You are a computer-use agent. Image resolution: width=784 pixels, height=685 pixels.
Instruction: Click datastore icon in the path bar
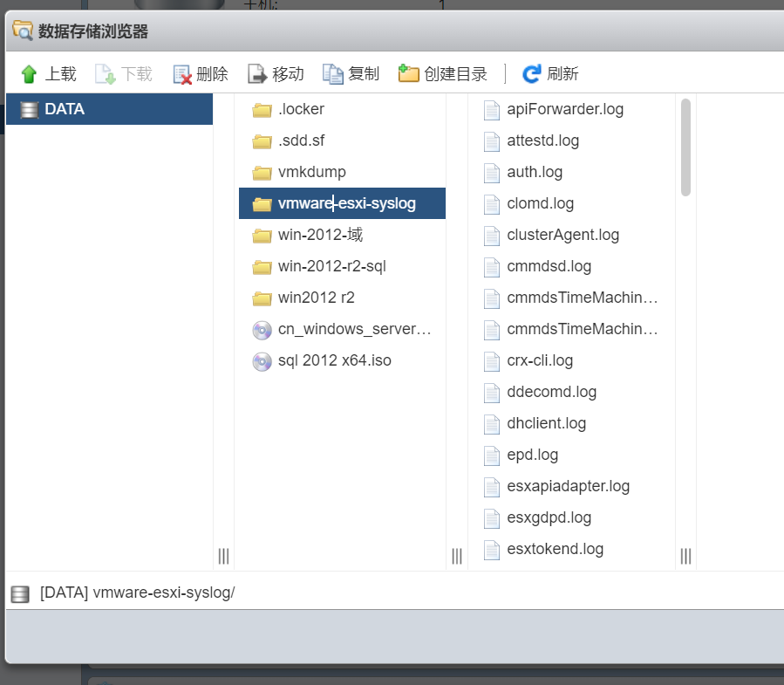click(x=20, y=594)
